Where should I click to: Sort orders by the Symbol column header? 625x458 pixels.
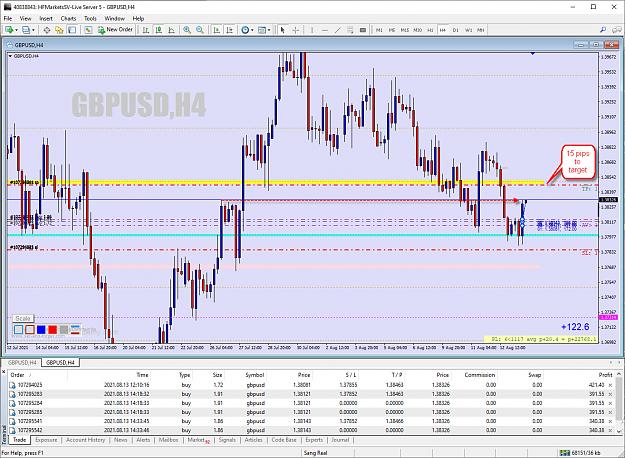coord(255,375)
